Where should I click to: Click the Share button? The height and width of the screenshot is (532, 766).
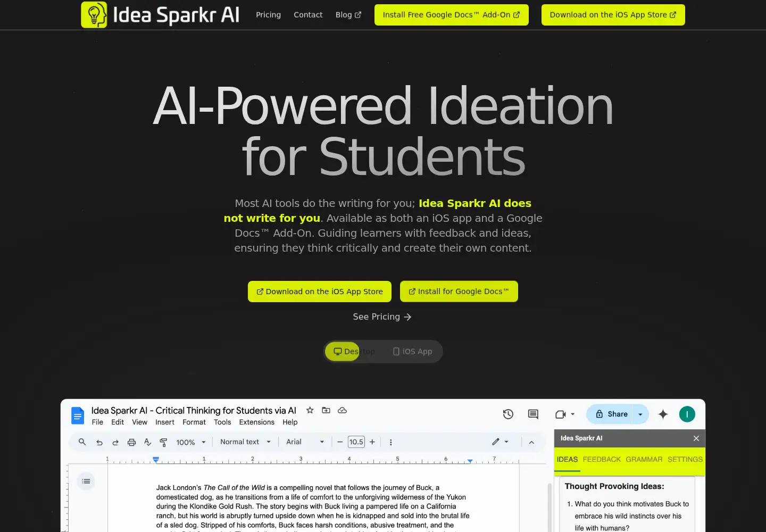(610, 414)
